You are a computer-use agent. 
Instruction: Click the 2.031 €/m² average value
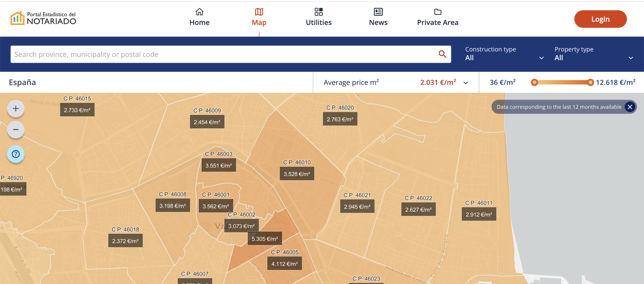tap(438, 82)
